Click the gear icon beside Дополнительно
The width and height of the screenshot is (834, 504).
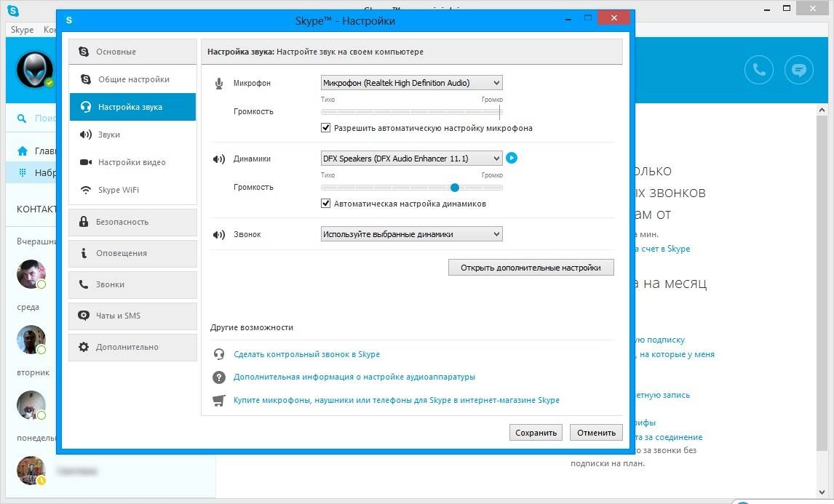click(x=84, y=347)
